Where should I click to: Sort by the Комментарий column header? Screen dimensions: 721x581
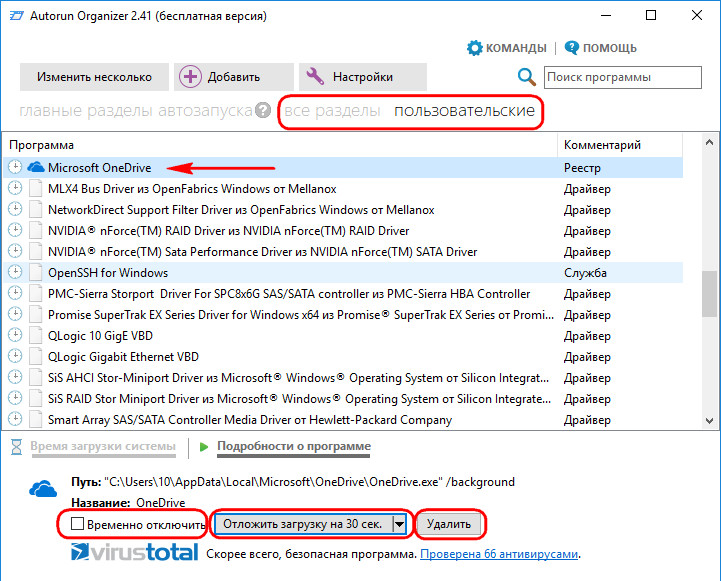[x=620, y=145]
